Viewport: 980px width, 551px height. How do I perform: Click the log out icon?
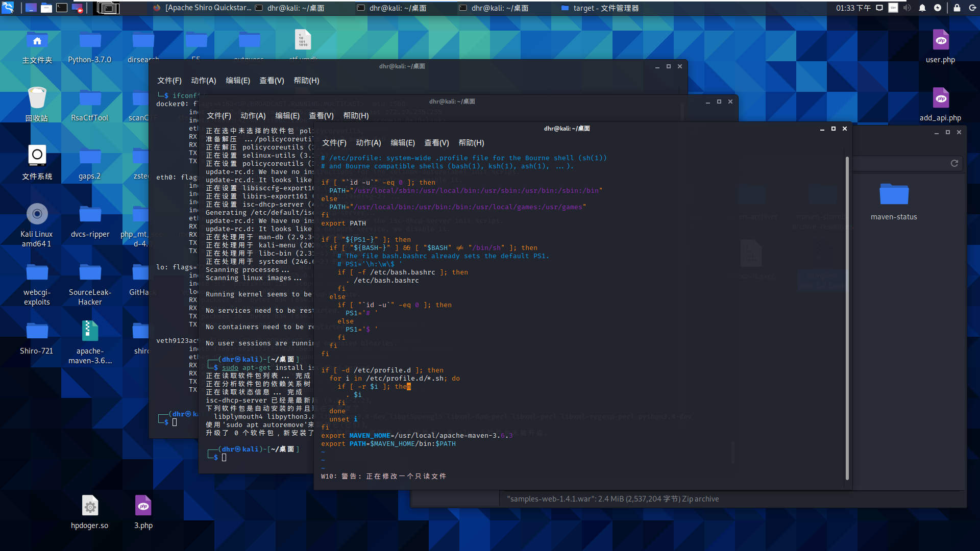coord(972,8)
